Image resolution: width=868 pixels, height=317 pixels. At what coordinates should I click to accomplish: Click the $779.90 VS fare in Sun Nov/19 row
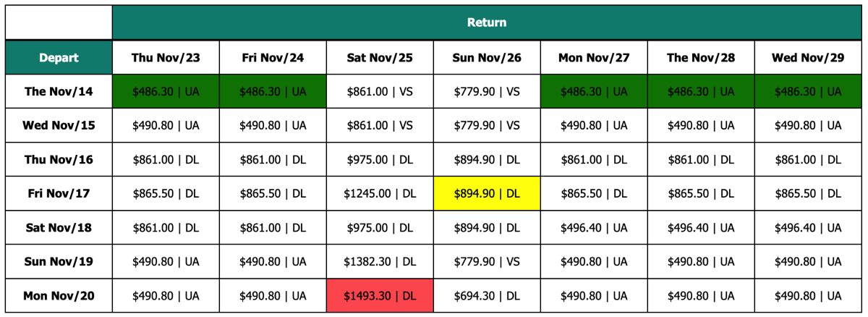coord(487,261)
